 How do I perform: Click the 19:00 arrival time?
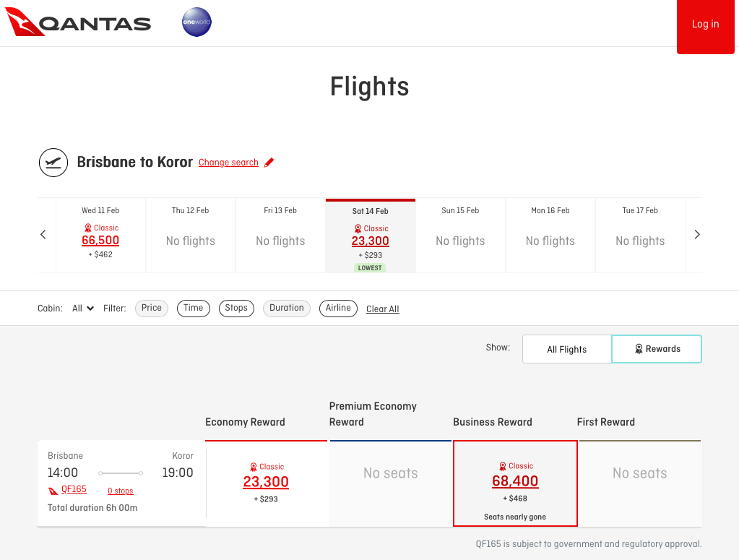[178, 473]
